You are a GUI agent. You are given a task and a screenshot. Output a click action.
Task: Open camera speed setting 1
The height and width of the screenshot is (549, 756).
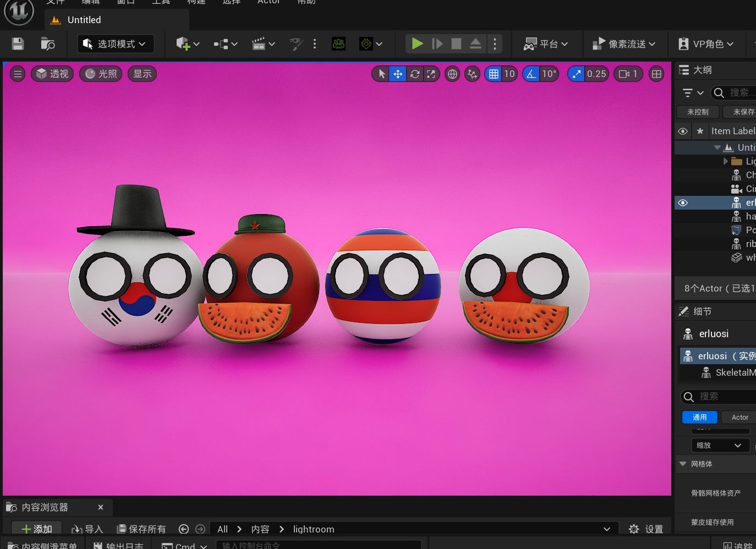[628, 74]
